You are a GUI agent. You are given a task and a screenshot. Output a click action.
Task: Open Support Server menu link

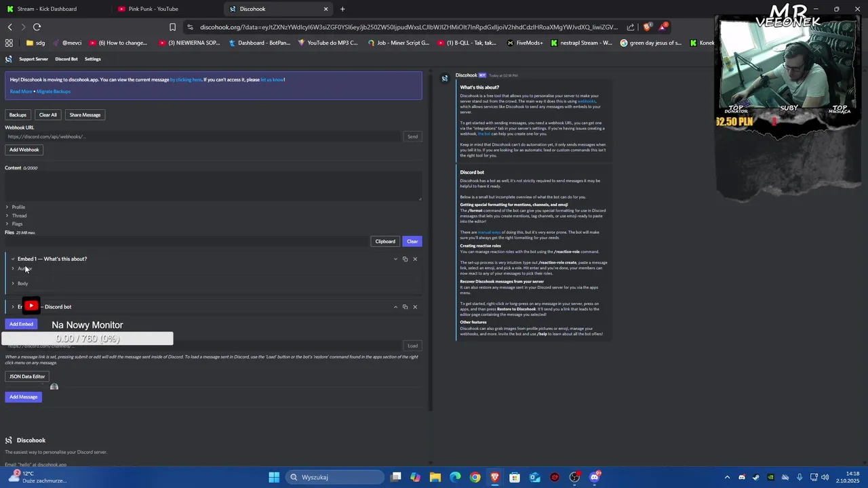click(33, 59)
